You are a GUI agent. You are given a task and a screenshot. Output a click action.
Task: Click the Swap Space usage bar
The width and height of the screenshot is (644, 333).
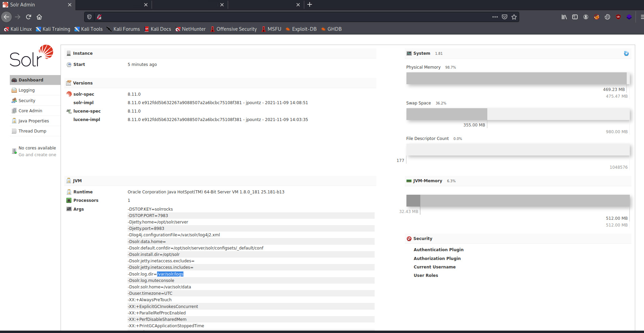point(518,114)
